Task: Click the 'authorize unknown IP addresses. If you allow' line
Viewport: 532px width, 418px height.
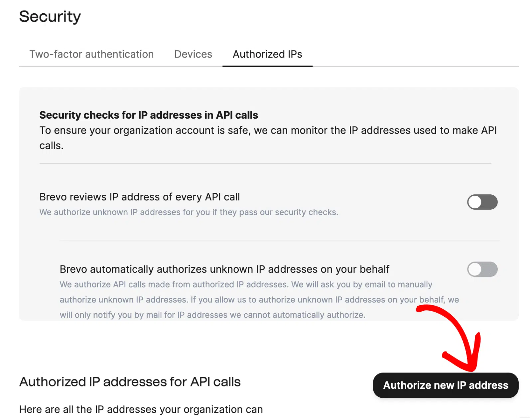Action: 259,300
